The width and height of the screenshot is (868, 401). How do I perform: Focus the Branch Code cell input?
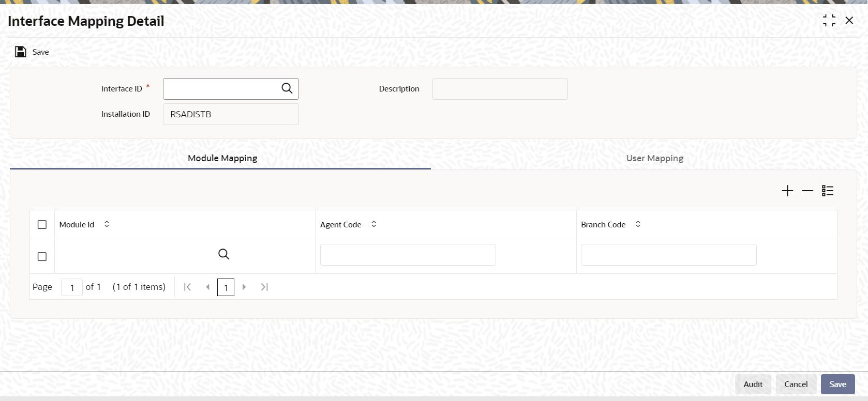click(x=668, y=255)
